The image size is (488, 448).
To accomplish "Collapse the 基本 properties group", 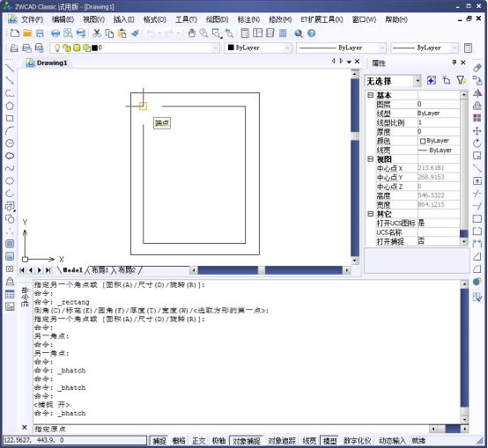I will pos(370,95).
